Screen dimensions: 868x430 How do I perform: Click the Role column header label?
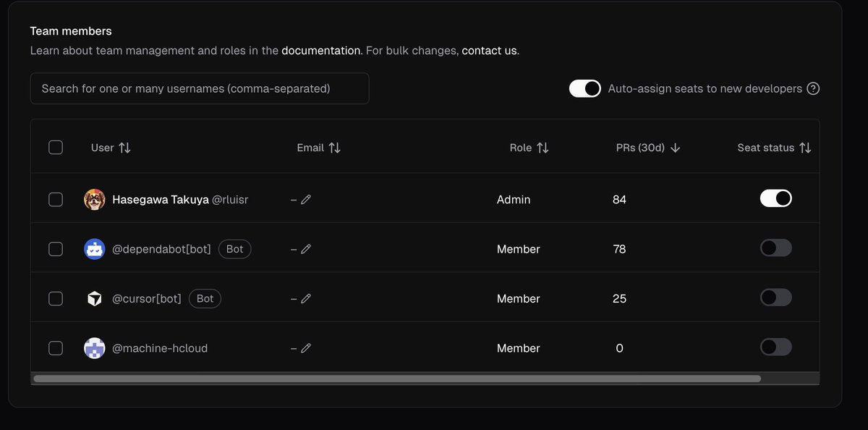521,148
